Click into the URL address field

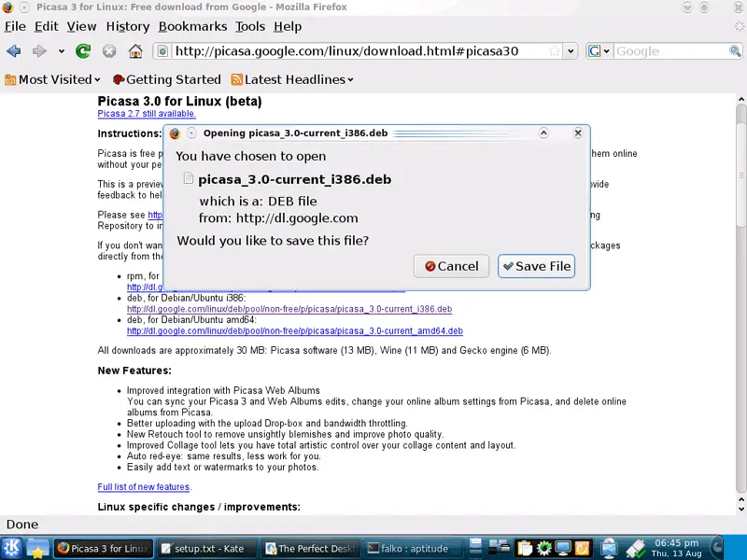click(359, 51)
